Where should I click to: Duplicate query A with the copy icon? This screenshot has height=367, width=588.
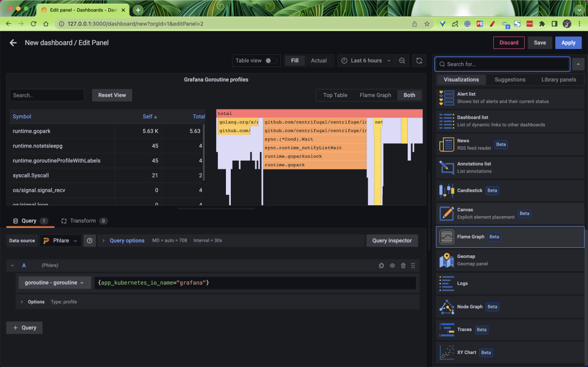(x=381, y=265)
